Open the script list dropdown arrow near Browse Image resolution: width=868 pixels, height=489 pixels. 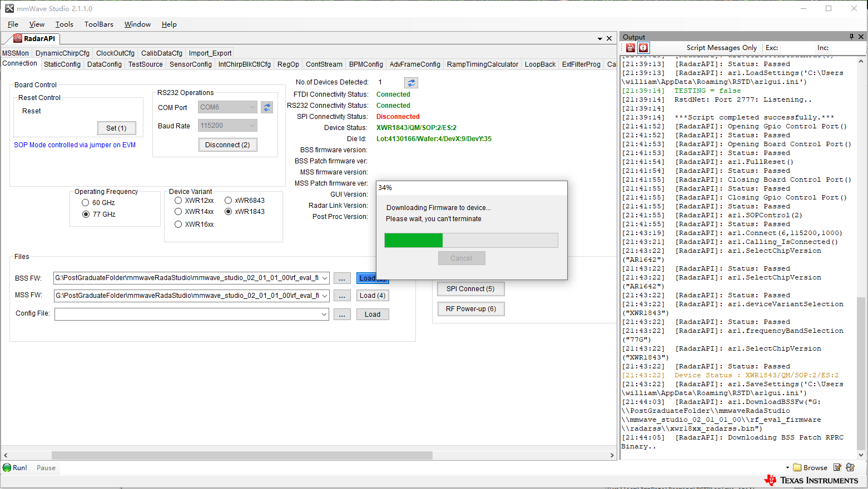pyautogui.click(x=787, y=468)
